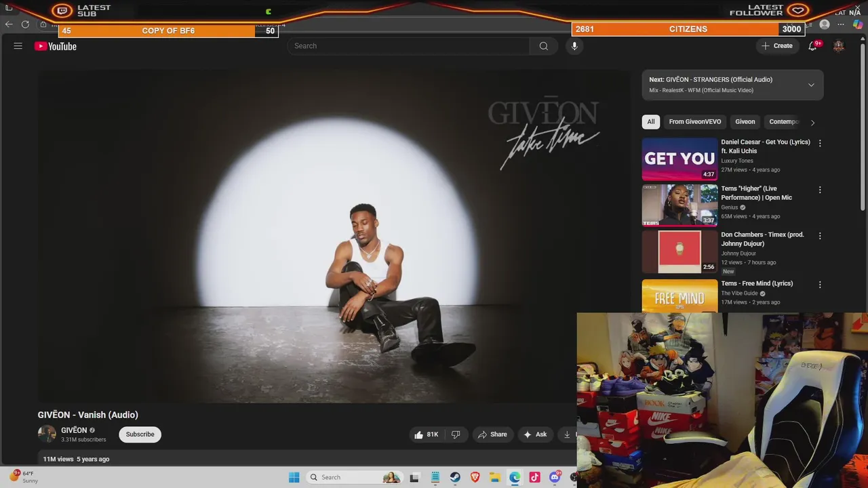Open the account avatar menu on YouTube
Screen dimensions: 868x488
(x=839, y=46)
